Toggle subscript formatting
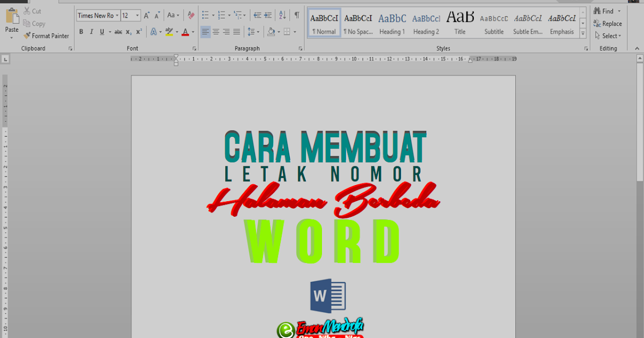Viewport: 644px width, 338px height. (x=129, y=32)
